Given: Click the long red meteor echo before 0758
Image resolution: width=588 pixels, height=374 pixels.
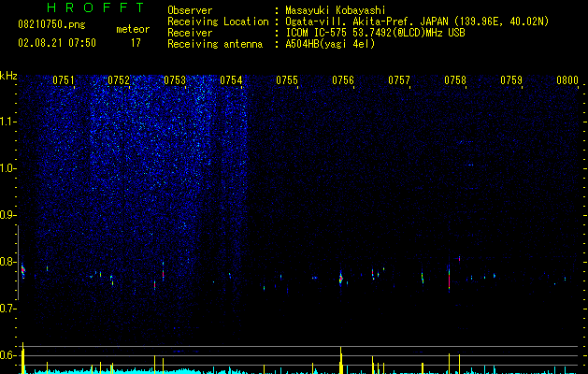Looking at the screenshot, I should coord(449,279).
